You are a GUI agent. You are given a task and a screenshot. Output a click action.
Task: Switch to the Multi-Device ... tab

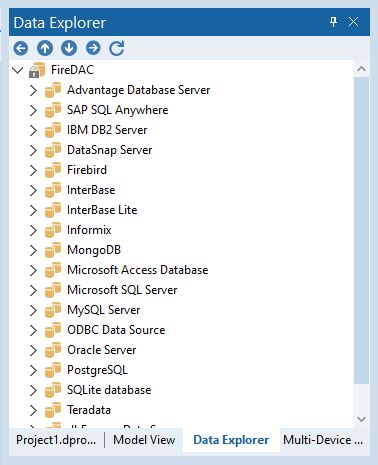click(x=323, y=440)
